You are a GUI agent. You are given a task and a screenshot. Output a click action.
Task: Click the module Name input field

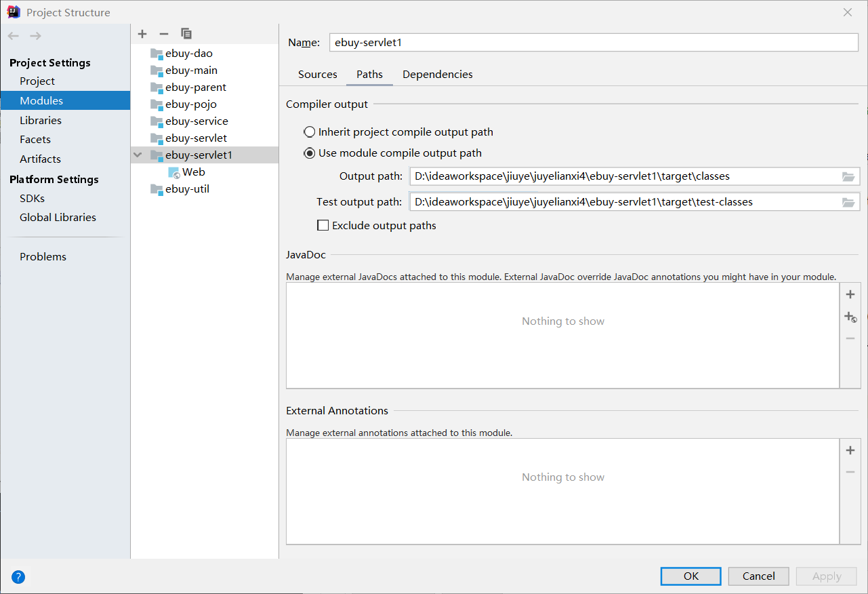(x=594, y=43)
